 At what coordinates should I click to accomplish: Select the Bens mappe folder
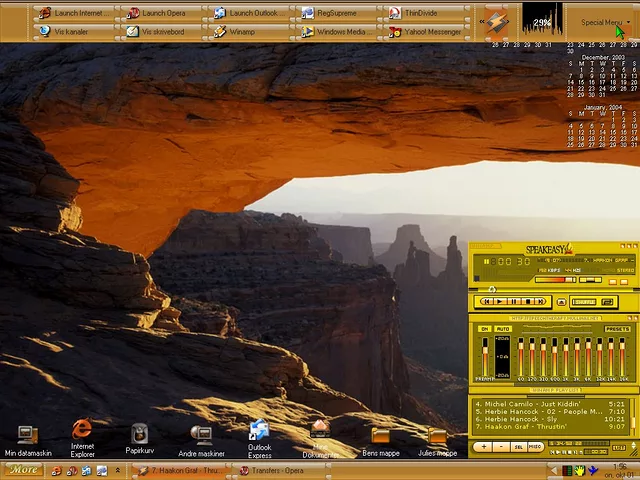click(380, 442)
